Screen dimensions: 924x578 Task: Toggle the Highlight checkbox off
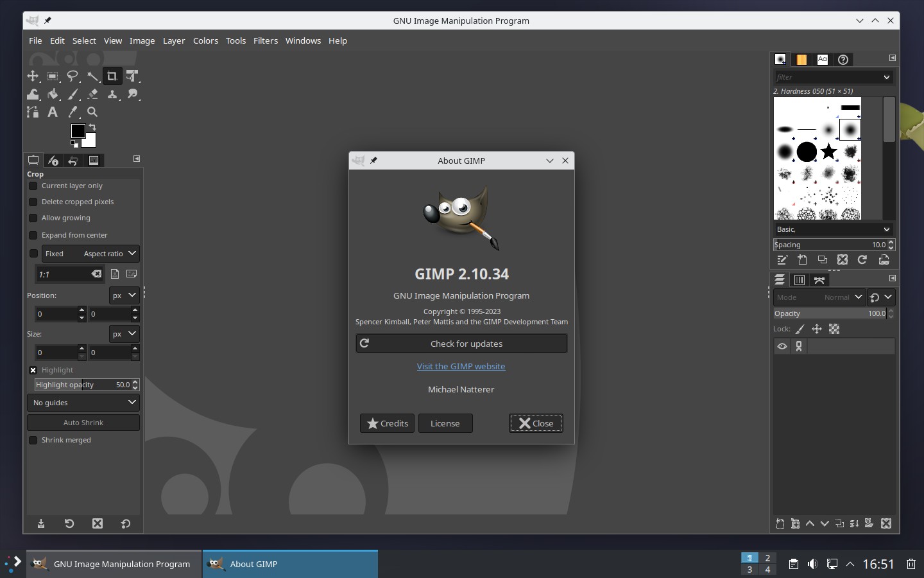[33, 370]
